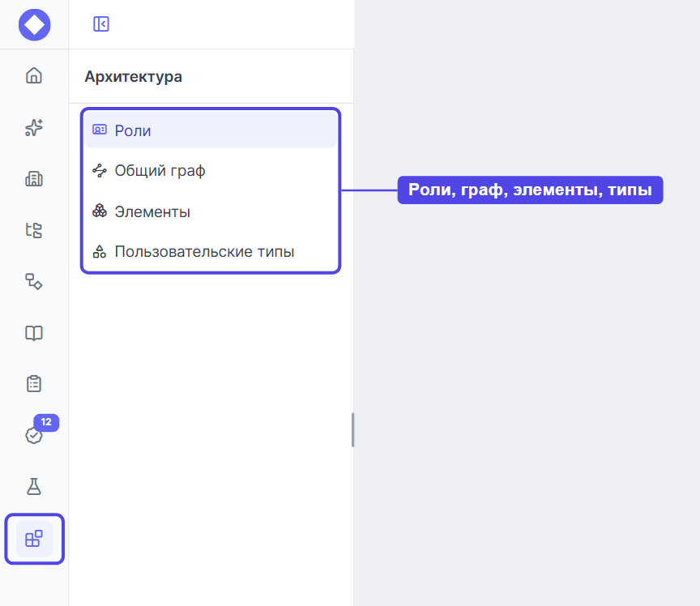Open the buildings icon in the sidebar
The width and height of the screenshot is (700, 606).
34,178
